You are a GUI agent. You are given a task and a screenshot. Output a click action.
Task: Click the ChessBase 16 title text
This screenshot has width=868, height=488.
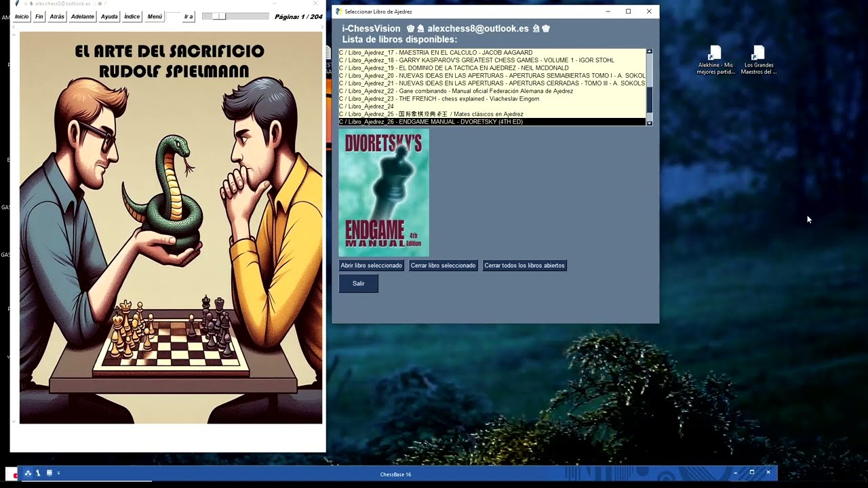[x=395, y=474]
